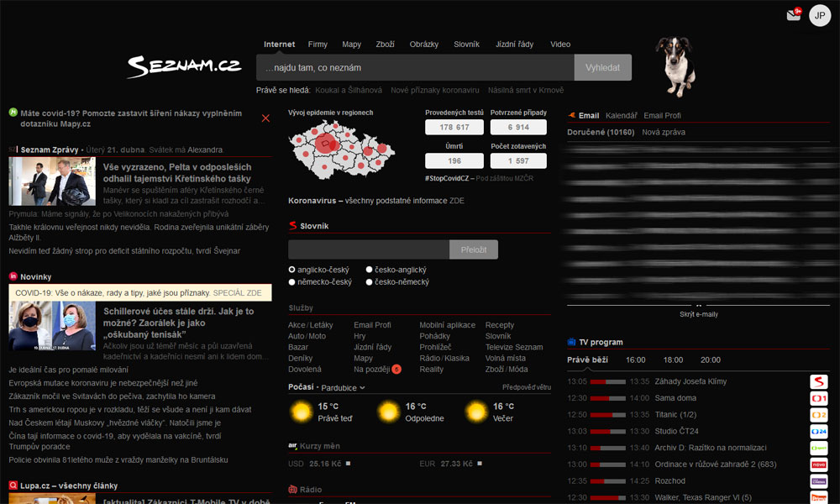Open ČT sport channel logo beside Archiv D
This screenshot has height=504, width=840.
tap(818, 448)
